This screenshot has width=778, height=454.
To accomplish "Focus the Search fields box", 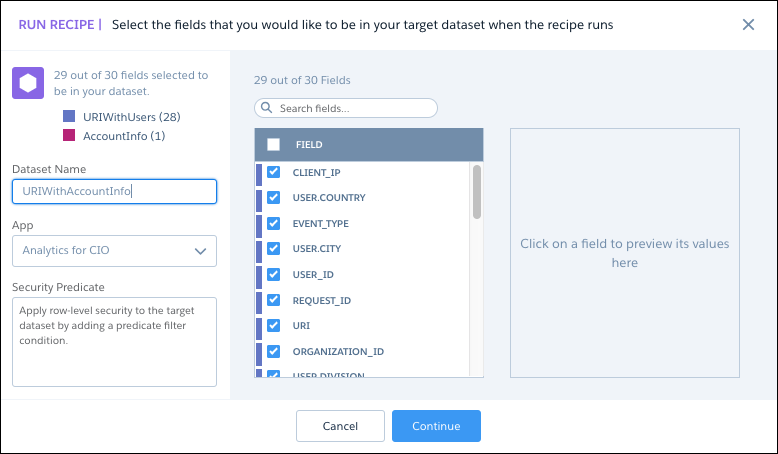I will [346, 108].
